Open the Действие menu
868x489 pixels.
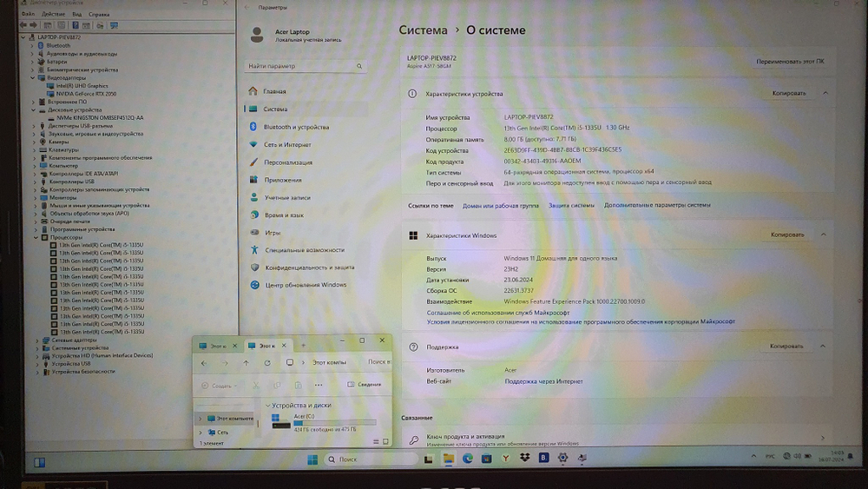tap(53, 14)
